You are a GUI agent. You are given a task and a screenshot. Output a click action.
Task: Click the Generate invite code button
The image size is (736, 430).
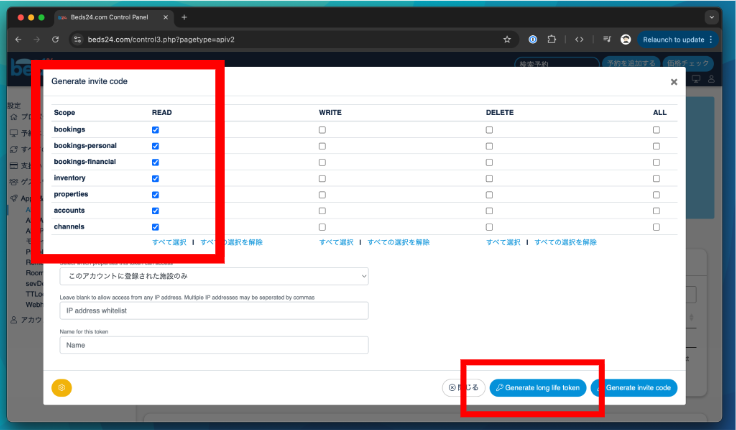(x=635, y=387)
